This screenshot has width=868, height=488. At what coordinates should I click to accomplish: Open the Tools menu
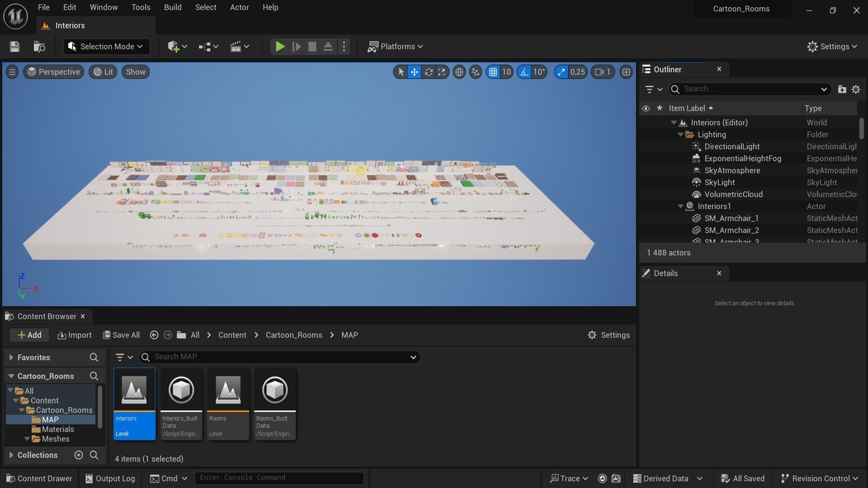click(141, 7)
